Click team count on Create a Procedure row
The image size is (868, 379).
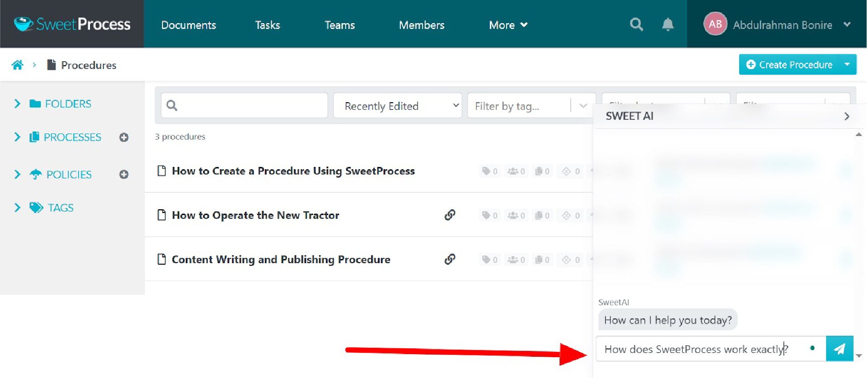click(516, 171)
